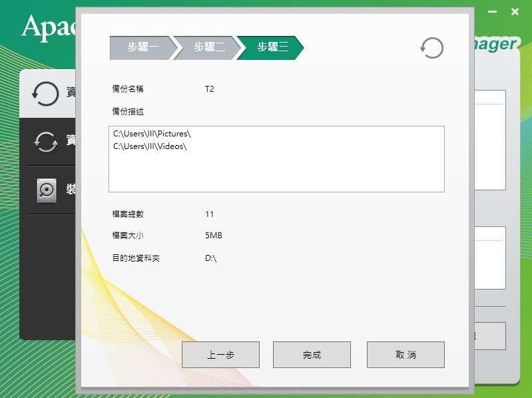
Task: Click the 目的地資料夾 label
Action: tap(136, 258)
